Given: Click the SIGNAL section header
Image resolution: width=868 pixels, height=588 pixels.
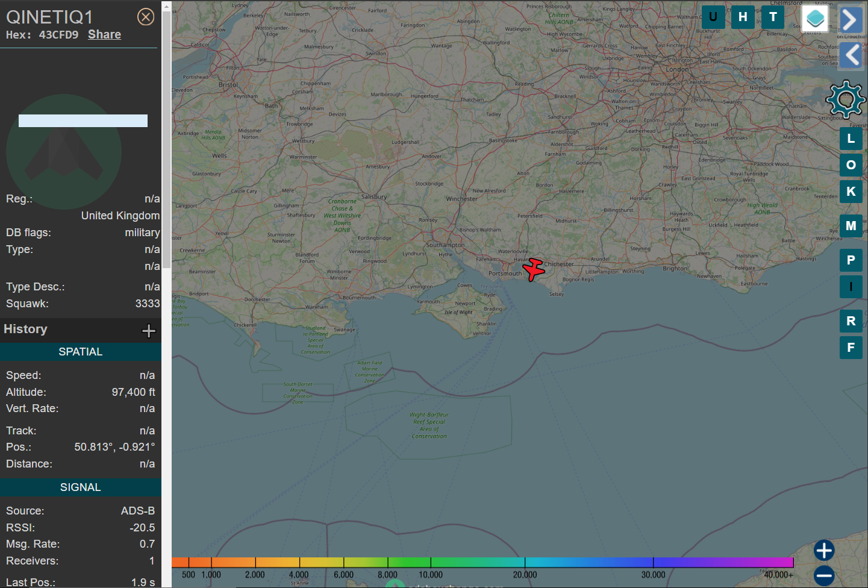Looking at the screenshot, I should coord(81,487).
